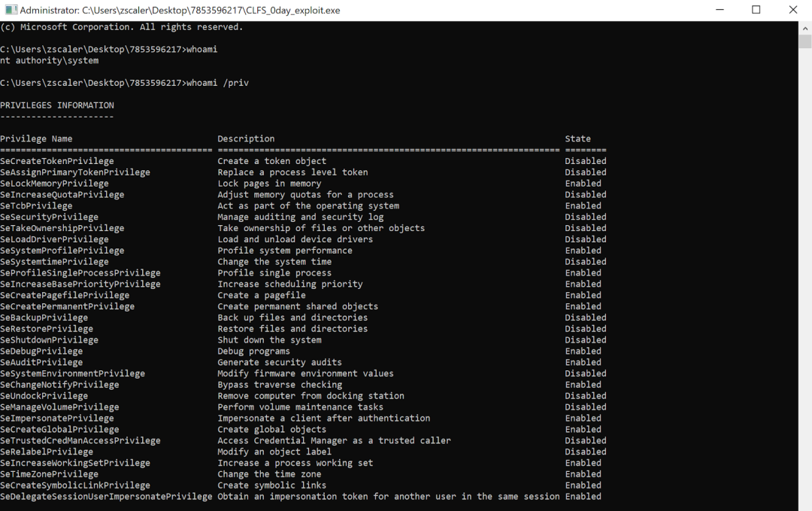Screen dimensions: 812x511
Task: Click the Disabled state for SeCreateTokenPrivilege
Action: pyautogui.click(x=585, y=161)
